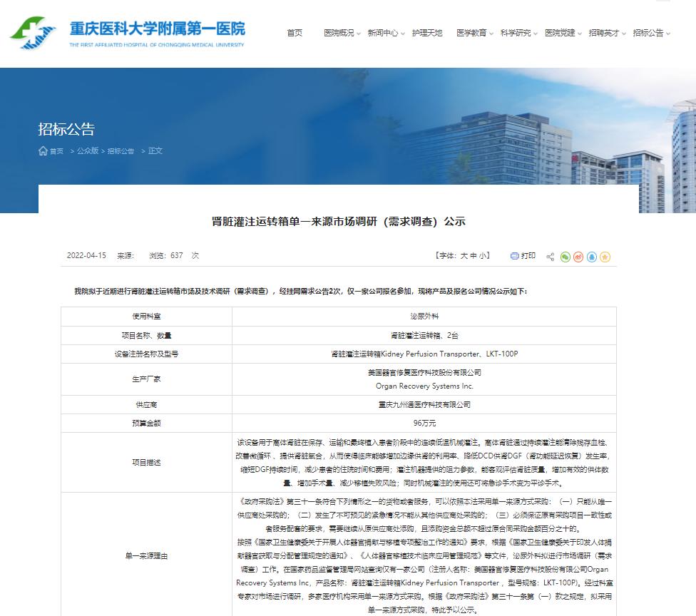Click the article title heading
This screenshot has height=616, width=696.
point(338,222)
